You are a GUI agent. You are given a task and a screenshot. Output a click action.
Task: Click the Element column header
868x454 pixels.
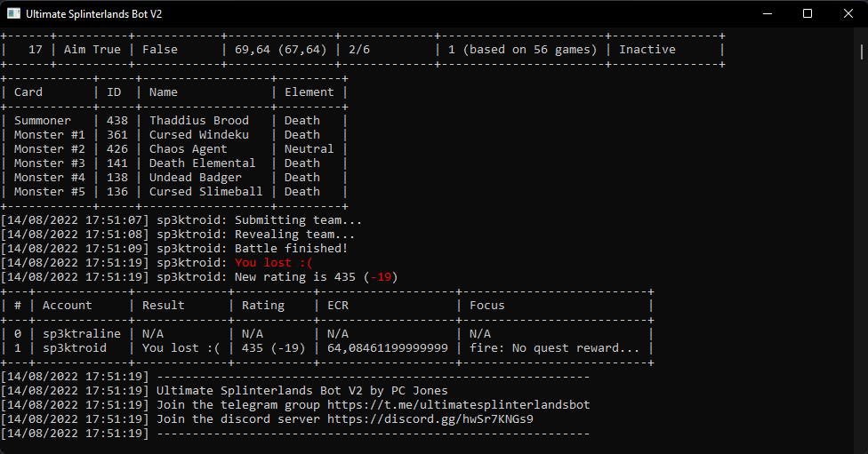point(309,92)
